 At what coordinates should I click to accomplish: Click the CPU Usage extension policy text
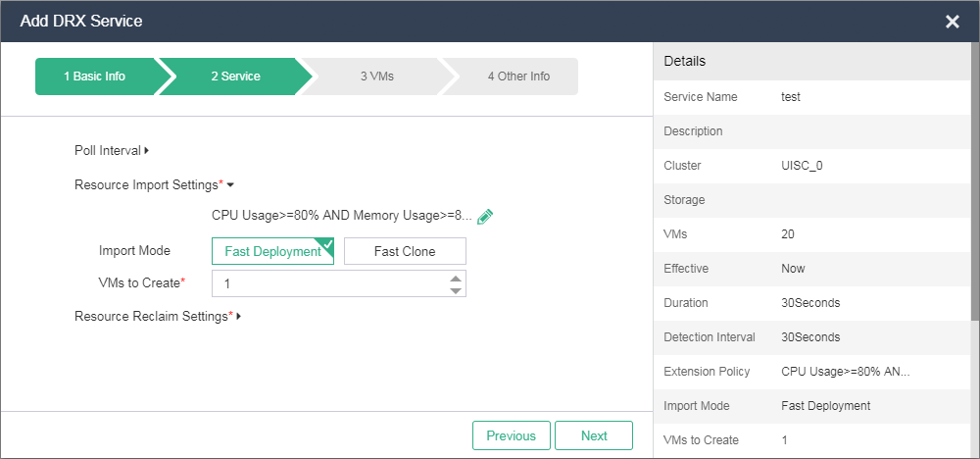pyautogui.click(x=341, y=216)
